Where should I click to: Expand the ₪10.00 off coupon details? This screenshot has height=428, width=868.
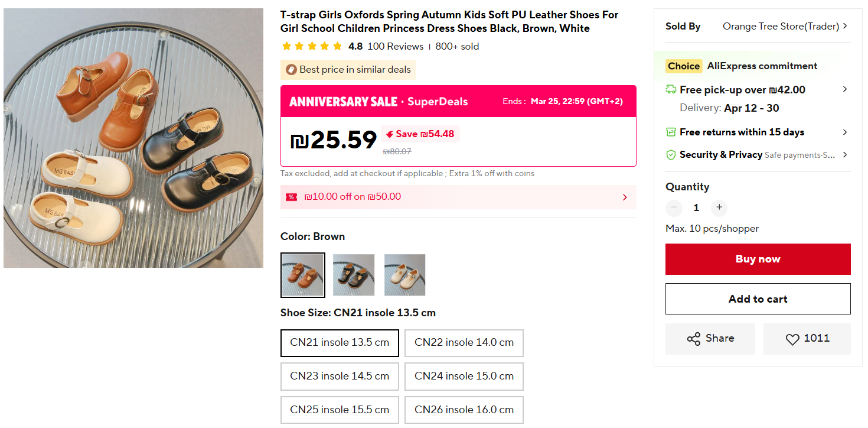pos(625,197)
